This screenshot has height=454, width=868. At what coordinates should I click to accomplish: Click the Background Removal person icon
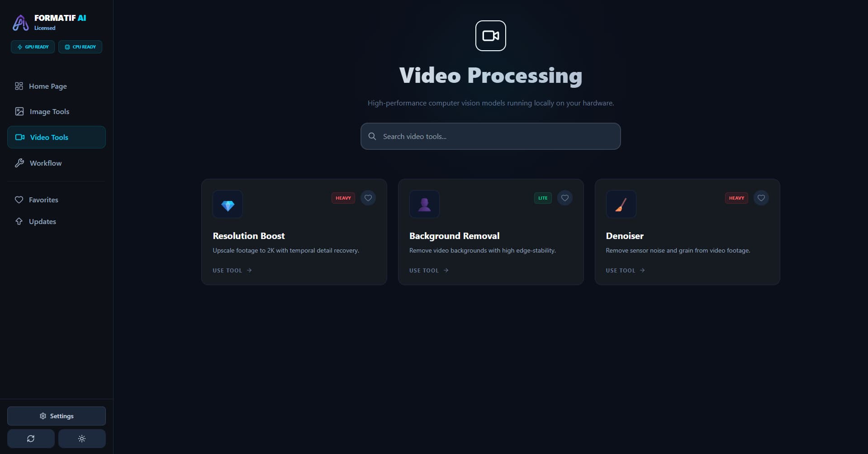(x=424, y=205)
